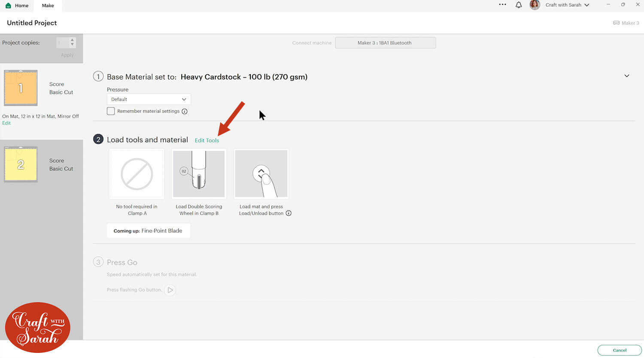Click the Maker 3 machine indicator
The image size is (644, 358).
[626, 23]
